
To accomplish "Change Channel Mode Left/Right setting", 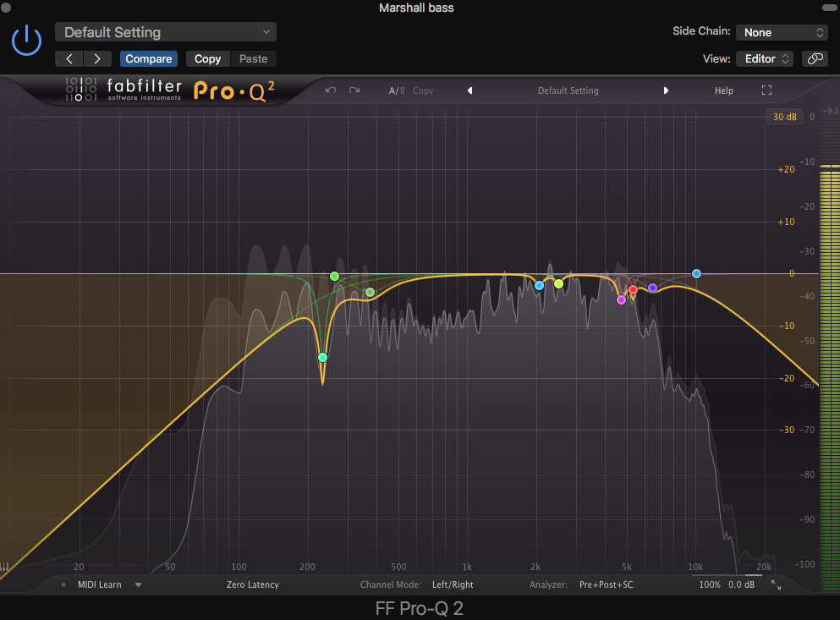I will coord(453,584).
